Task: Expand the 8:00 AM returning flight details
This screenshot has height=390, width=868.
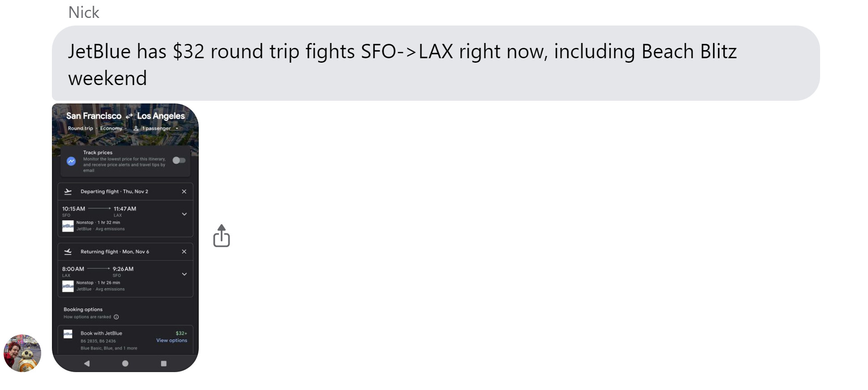Action: (184, 274)
